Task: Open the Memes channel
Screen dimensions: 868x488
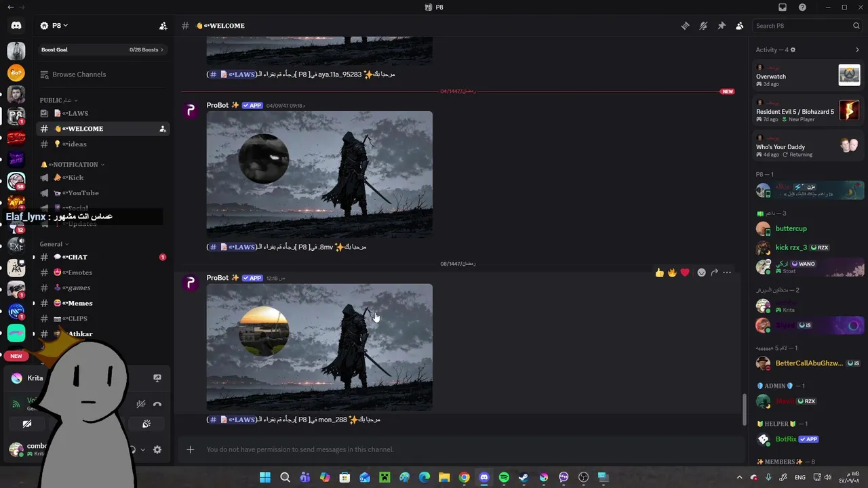Action: click(102, 303)
